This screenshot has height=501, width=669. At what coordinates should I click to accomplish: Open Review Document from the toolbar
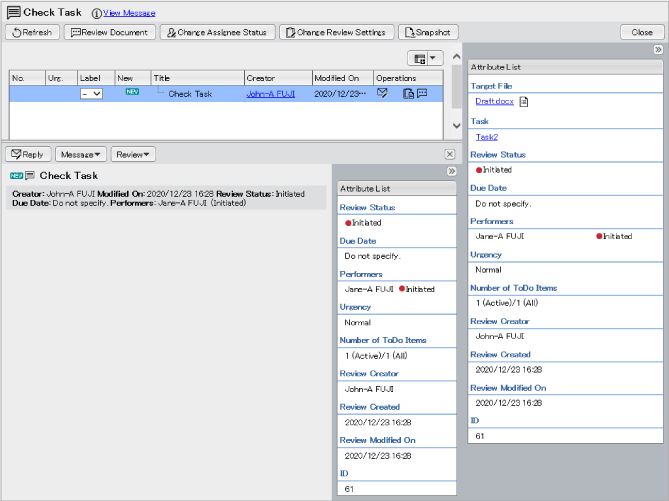[x=110, y=32]
